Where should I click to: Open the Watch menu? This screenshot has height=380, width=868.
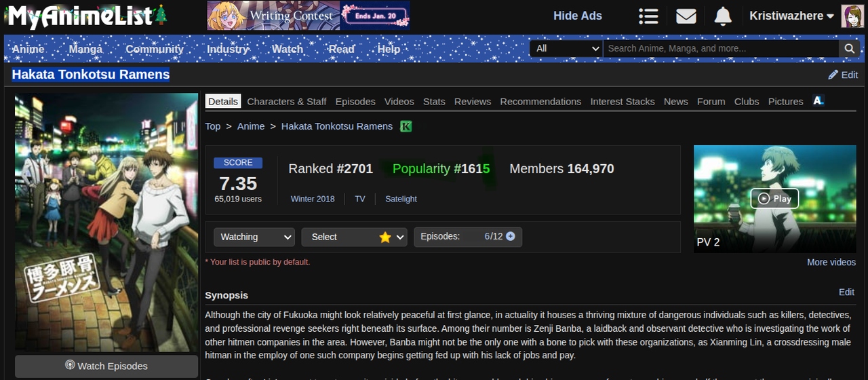tap(288, 49)
